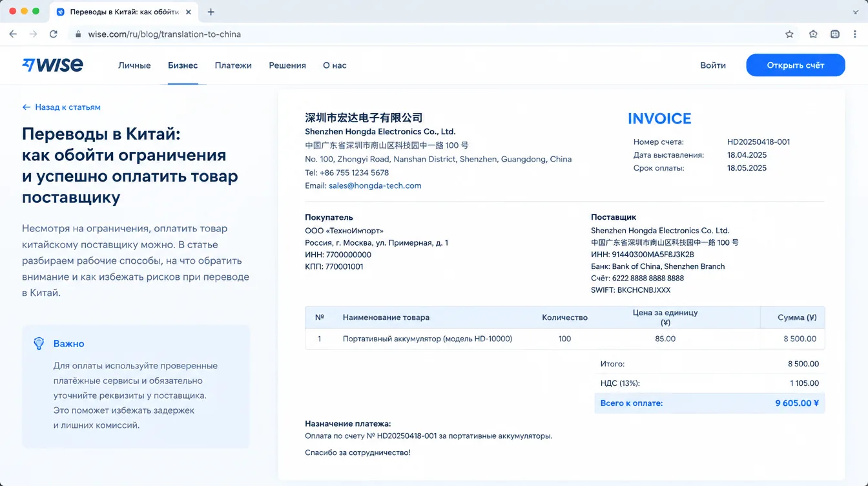This screenshot has height=486, width=868.
Task: Go back with browser back arrow
Action: point(13,34)
